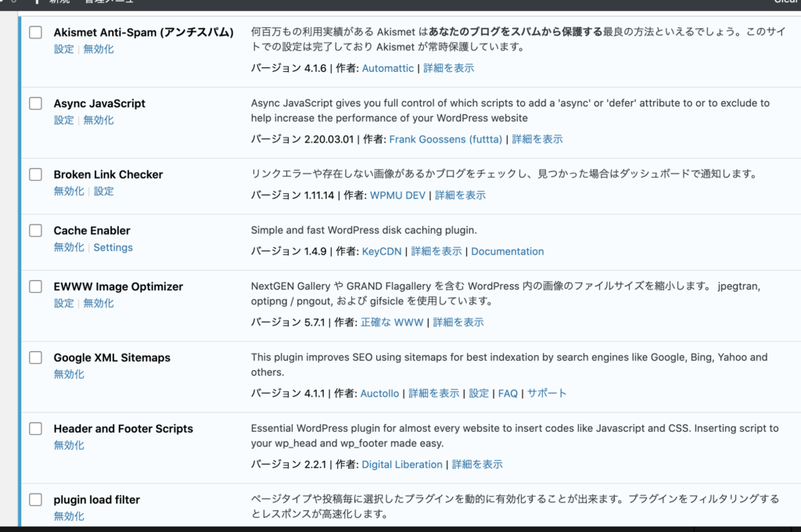Click 無効化 under Async JavaScript
Screen dimensions: 801x532
tap(99, 120)
